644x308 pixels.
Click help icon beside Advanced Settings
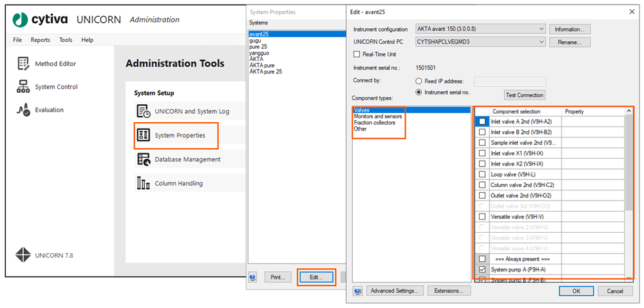(357, 291)
